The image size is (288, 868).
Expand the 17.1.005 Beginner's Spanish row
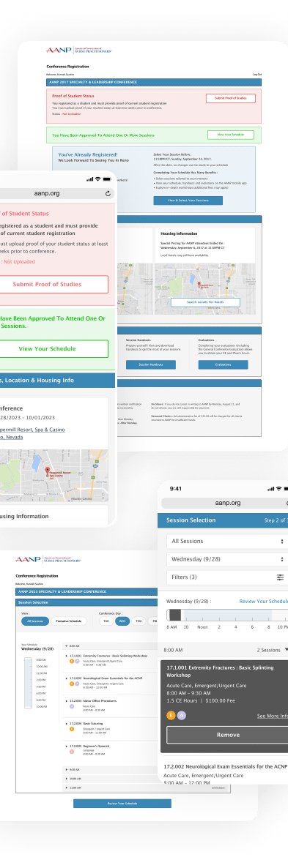pos(67,746)
